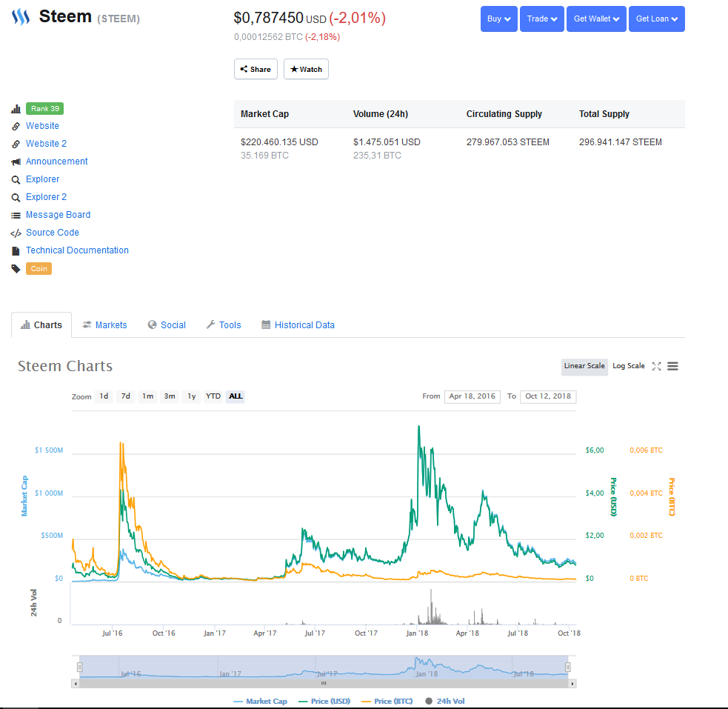
Task: Toggle the Market Cap legend series
Action: pyautogui.click(x=260, y=701)
